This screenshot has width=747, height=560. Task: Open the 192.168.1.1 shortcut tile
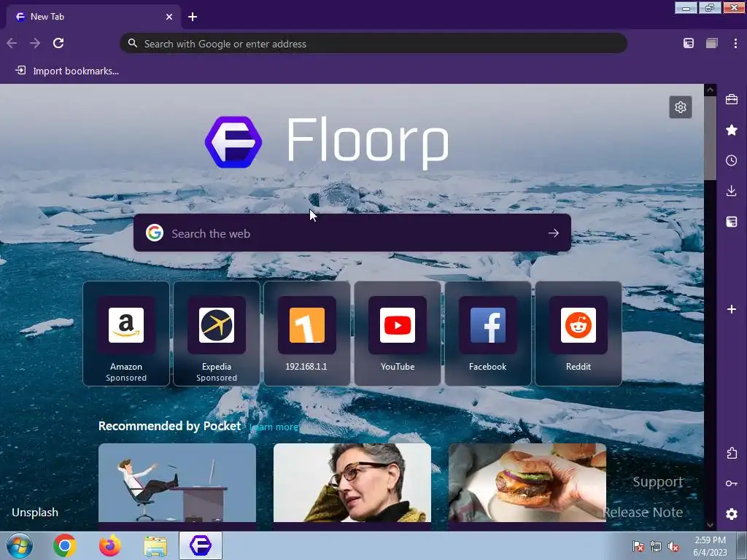tap(307, 333)
